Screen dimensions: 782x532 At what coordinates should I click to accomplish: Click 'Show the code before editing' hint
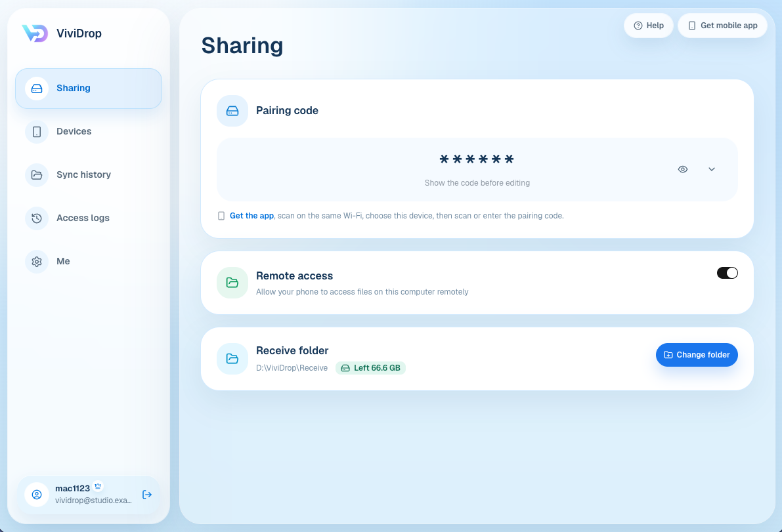coord(477,183)
